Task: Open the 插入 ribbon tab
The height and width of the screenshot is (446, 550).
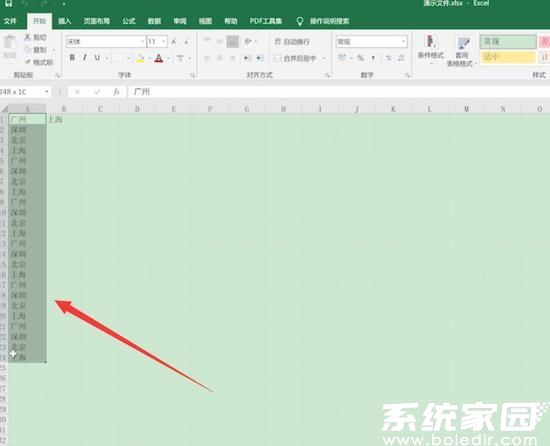Action: point(65,21)
